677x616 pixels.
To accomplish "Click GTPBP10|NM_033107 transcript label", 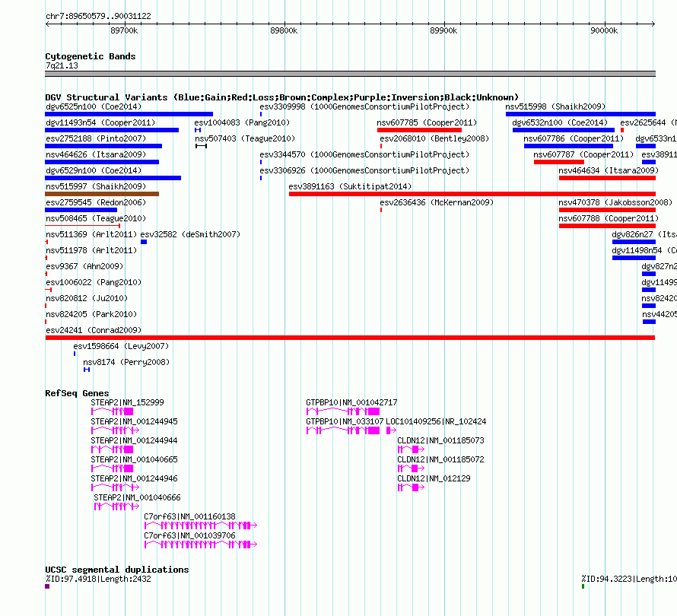I will tap(345, 421).
